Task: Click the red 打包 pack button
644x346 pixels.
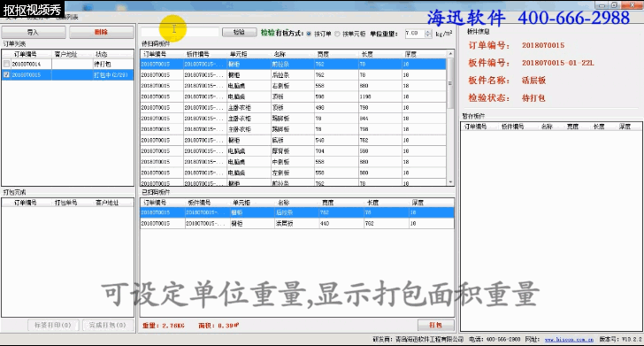Action: [x=436, y=325]
